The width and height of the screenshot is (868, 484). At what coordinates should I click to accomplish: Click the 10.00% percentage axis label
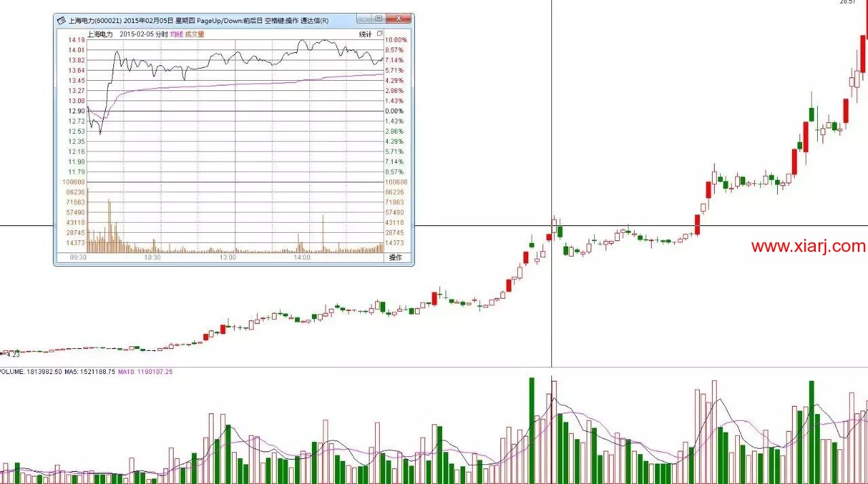(396, 40)
